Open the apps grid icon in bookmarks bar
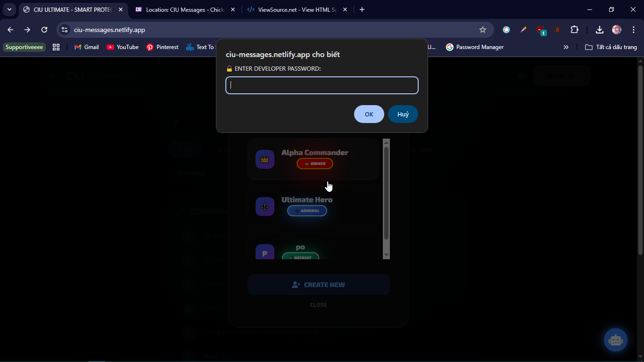 [x=56, y=47]
